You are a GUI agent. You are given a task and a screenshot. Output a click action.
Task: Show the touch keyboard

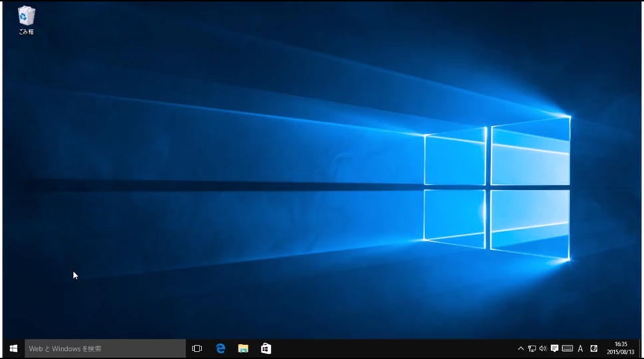[567, 348]
